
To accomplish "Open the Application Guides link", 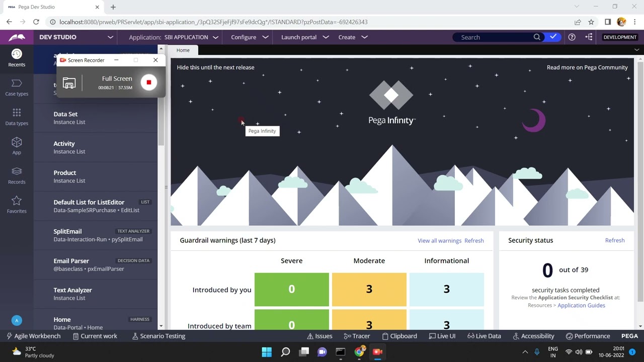I will click(x=581, y=306).
